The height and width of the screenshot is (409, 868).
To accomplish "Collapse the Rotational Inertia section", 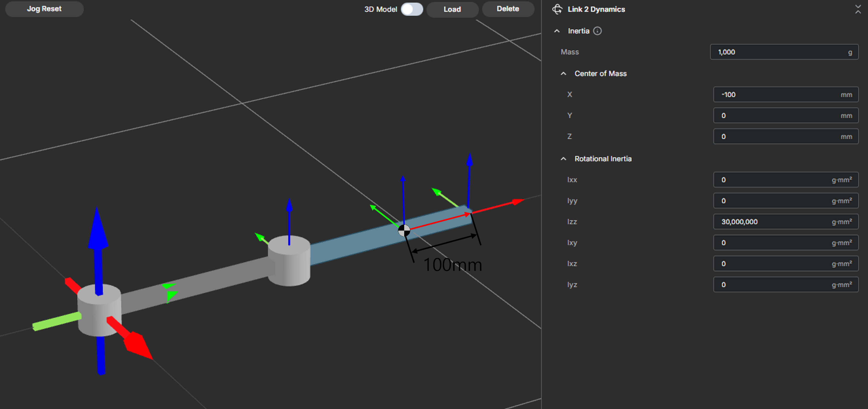I will click(x=563, y=159).
